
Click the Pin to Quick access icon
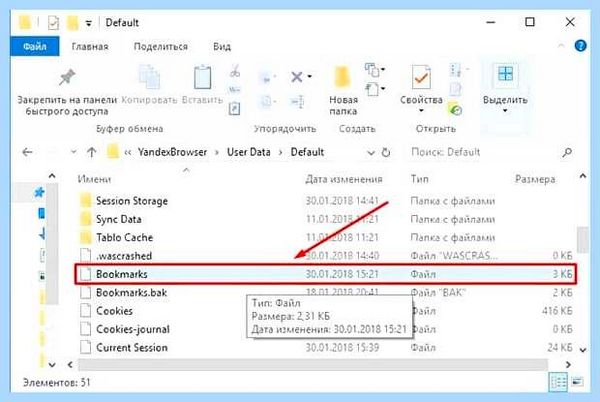(x=67, y=77)
